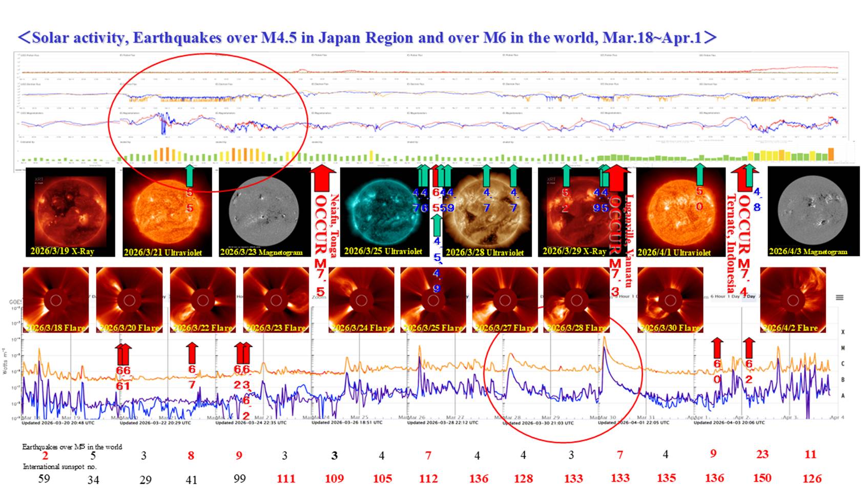868x488 pixels.
Task: Open the chart hamburger menu
Action: pyautogui.click(x=839, y=297)
